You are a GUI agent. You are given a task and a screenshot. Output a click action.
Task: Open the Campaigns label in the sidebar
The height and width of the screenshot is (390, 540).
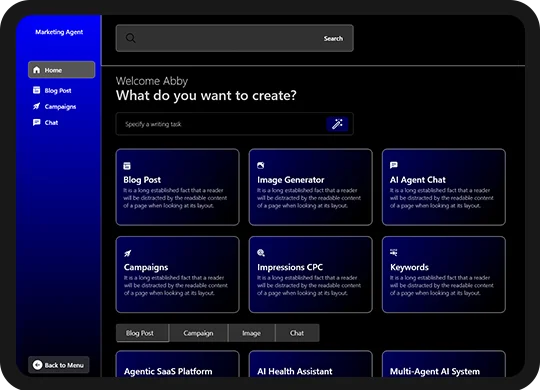(x=60, y=106)
